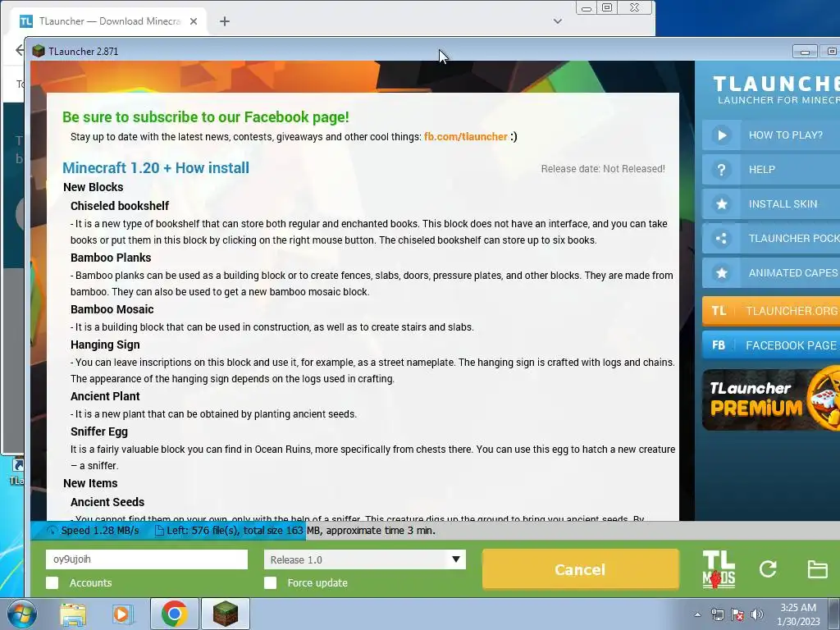Switch to Chrome in taskbar
The image size is (840, 630).
[174, 614]
